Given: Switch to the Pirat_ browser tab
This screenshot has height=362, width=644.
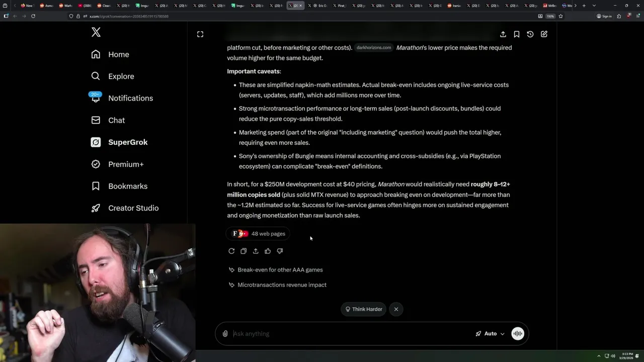Looking at the screenshot, I should tap(339, 6).
